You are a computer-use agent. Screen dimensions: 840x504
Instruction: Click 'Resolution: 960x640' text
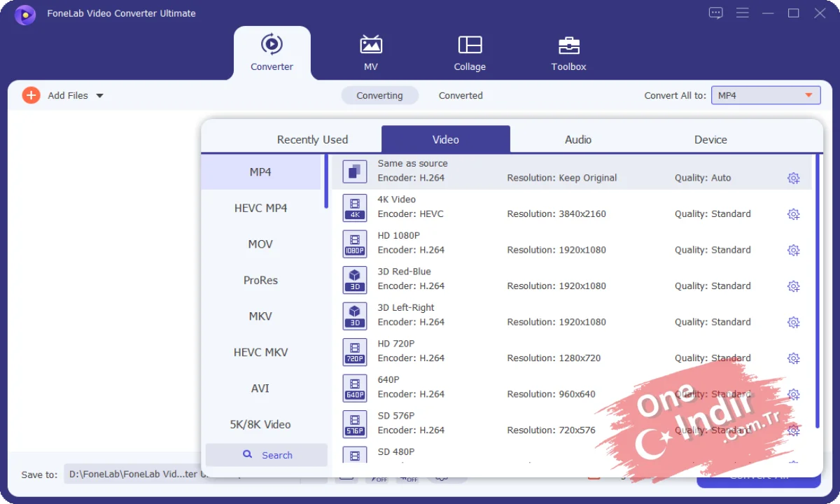552,394
